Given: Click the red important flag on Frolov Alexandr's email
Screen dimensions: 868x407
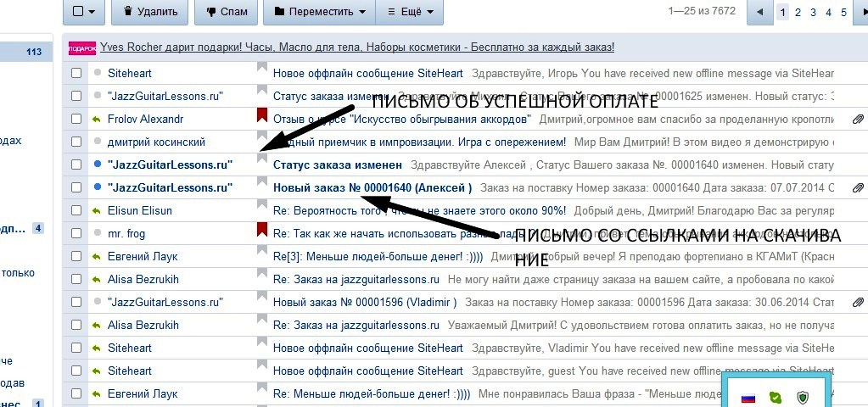Looking at the screenshot, I should coord(262,117).
